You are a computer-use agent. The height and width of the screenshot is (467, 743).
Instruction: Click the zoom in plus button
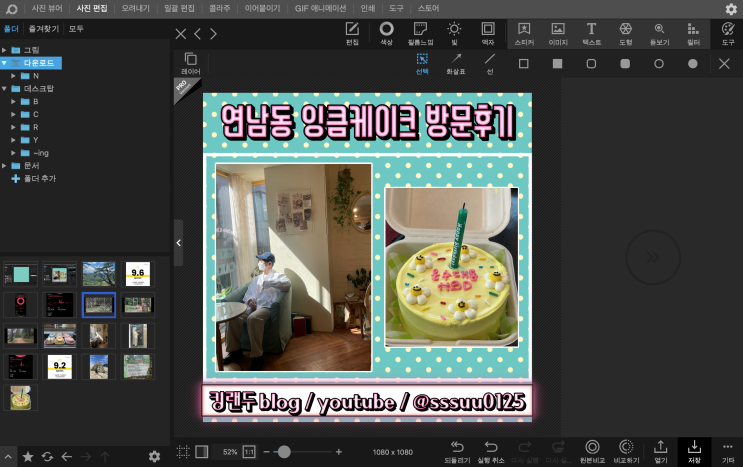coord(338,452)
